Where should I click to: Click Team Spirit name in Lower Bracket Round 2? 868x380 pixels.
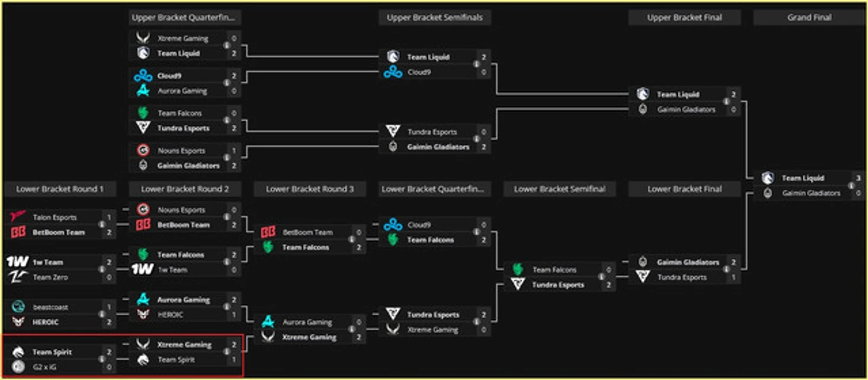click(x=176, y=360)
